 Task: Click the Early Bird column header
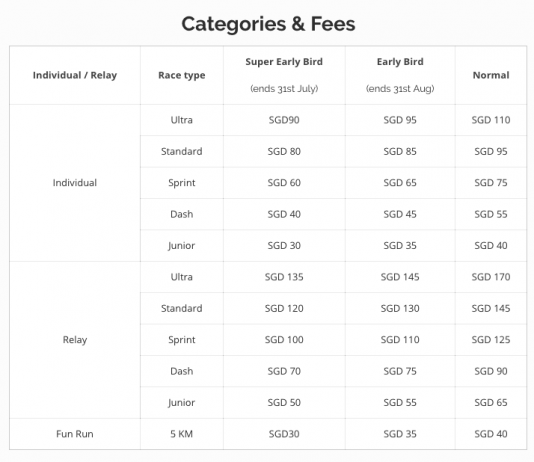(x=400, y=62)
